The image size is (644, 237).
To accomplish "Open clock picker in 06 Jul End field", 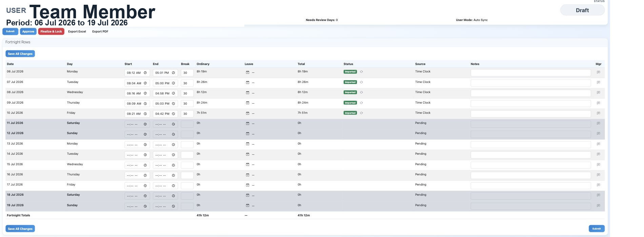I will click(x=173, y=73).
